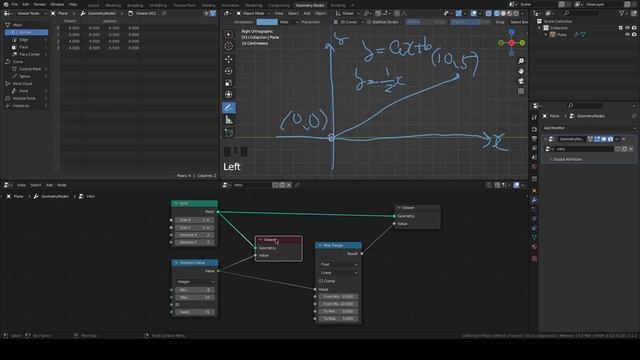Open the Render menu

click(x=40, y=4)
